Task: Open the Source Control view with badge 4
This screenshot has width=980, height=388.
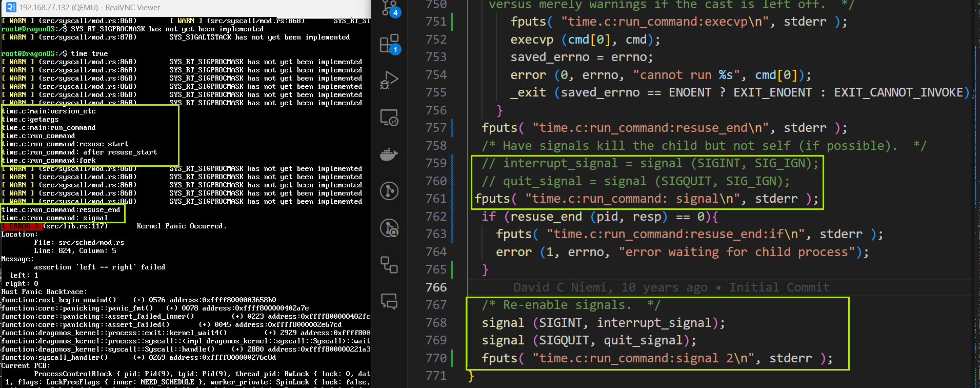Action: coord(389,8)
